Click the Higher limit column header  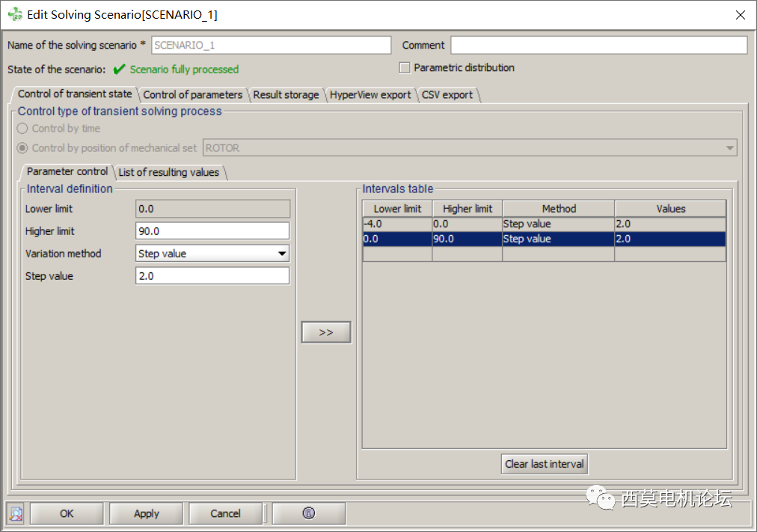click(468, 209)
